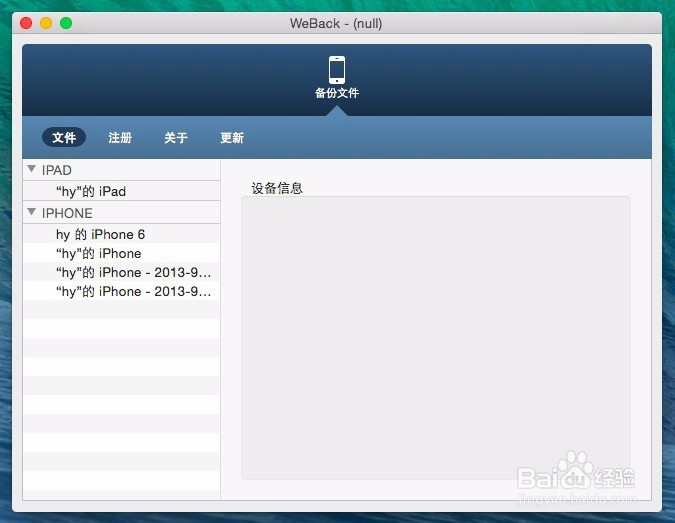The width and height of the screenshot is (675, 523).
Task: Select the “hy”的 iPad backup
Action: coord(121,191)
